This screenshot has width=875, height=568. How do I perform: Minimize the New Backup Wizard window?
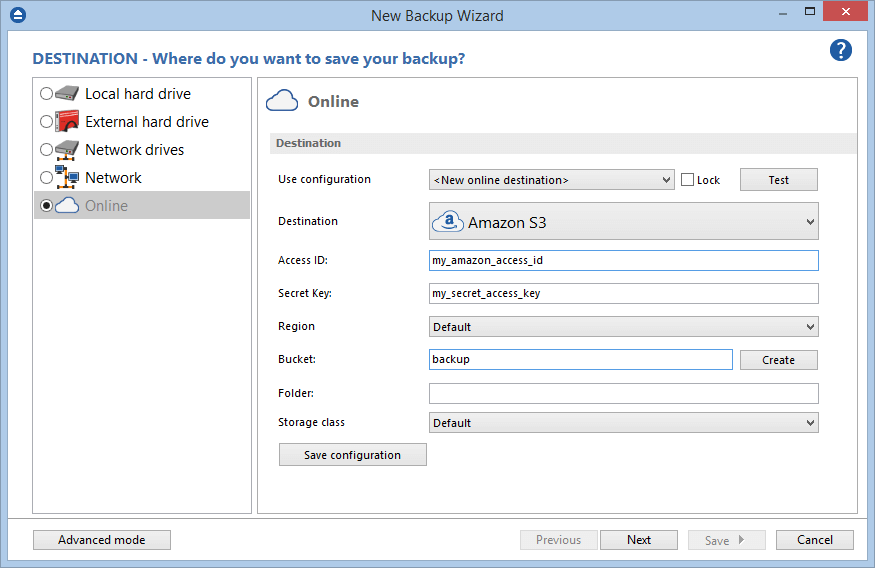[783, 12]
